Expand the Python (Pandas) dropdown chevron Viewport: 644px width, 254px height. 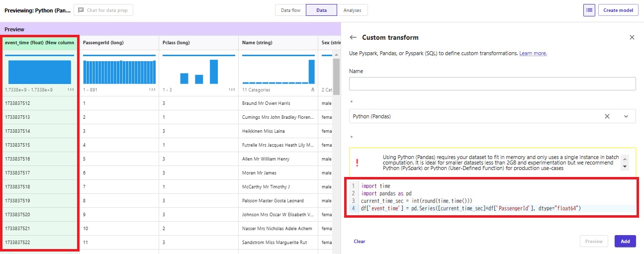click(x=626, y=116)
